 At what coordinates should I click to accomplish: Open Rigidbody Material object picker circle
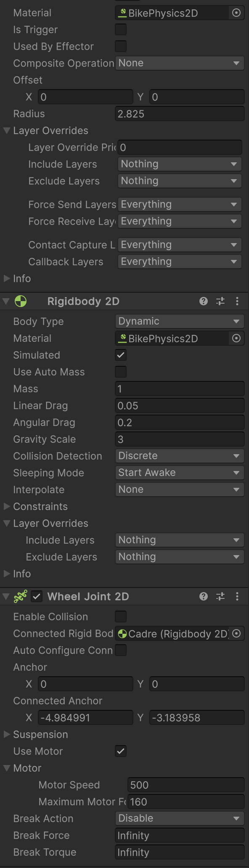click(237, 338)
